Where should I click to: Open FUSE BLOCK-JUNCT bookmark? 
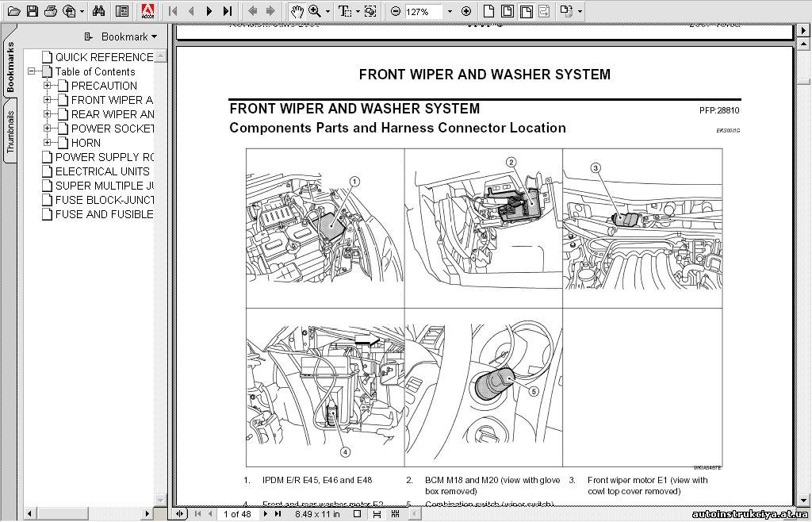pyautogui.click(x=105, y=200)
